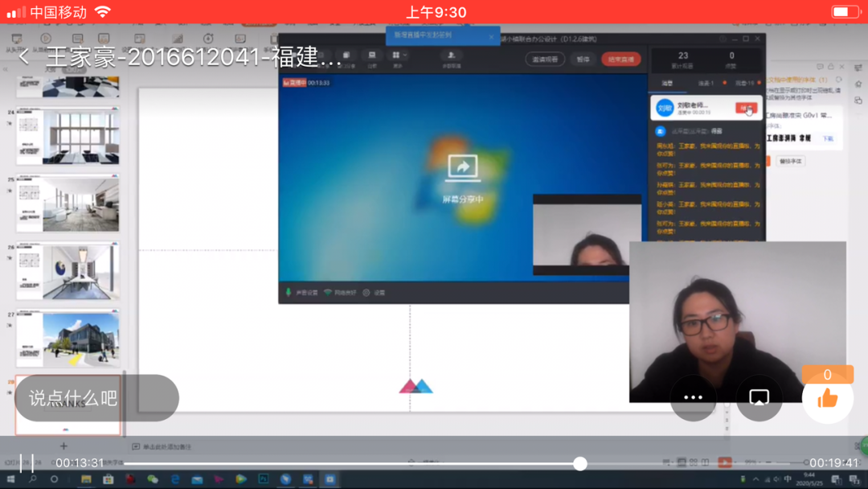Screen dimensions: 868x489
Task: Click the invite viewers button
Action: [545, 60]
